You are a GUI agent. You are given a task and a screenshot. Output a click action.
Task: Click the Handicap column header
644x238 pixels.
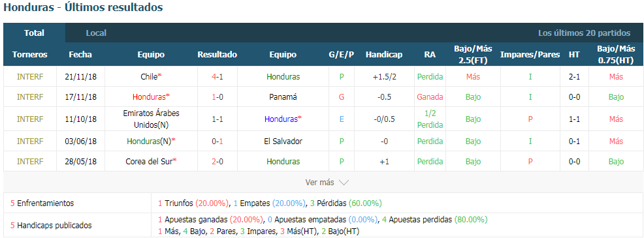tap(384, 55)
